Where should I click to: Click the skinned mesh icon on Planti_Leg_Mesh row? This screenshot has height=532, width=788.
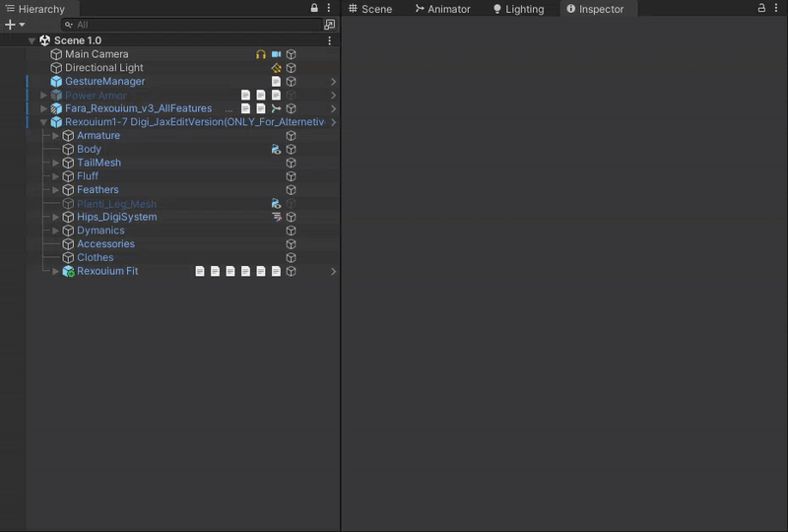pos(276,204)
